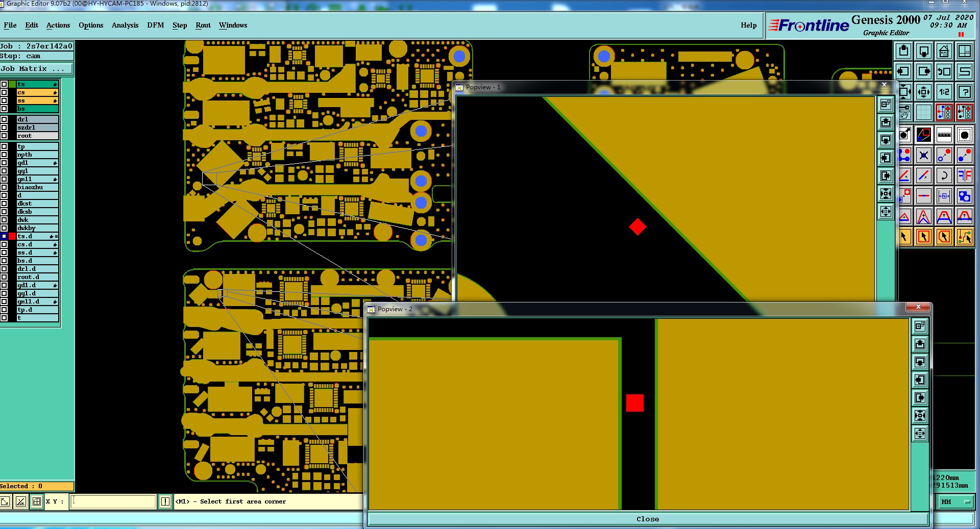The image size is (980, 529).
Task: Open the MM units dropdown
Action: click(x=955, y=502)
